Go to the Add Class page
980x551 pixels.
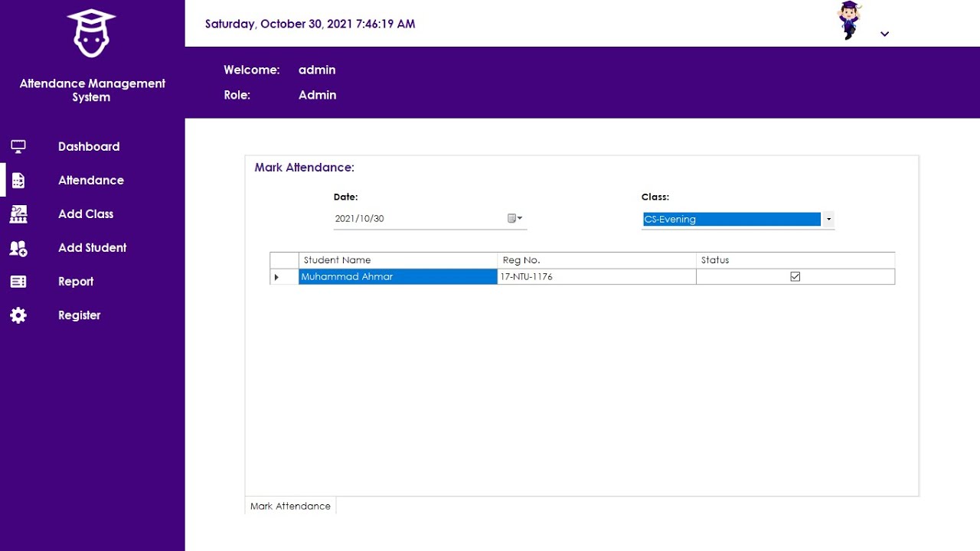pyautogui.click(x=86, y=214)
